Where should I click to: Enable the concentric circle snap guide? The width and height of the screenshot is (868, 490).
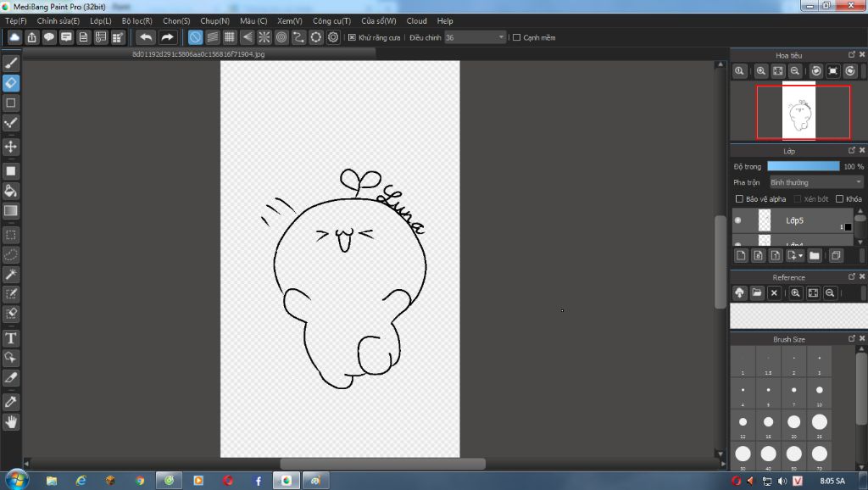pos(281,37)
